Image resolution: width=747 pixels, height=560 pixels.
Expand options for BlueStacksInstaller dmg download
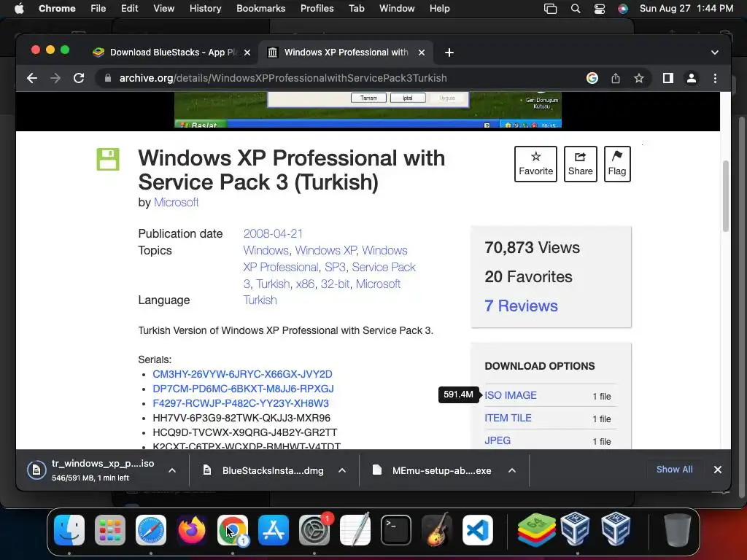point(341,470)
